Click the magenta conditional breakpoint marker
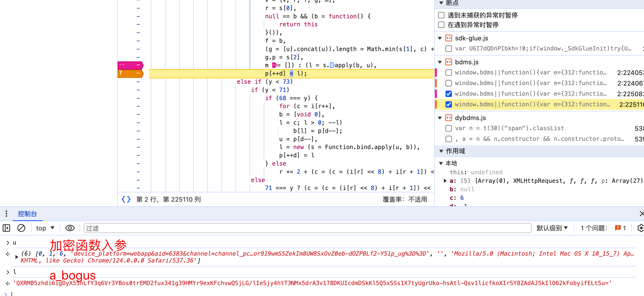 [x=130, y=65]
